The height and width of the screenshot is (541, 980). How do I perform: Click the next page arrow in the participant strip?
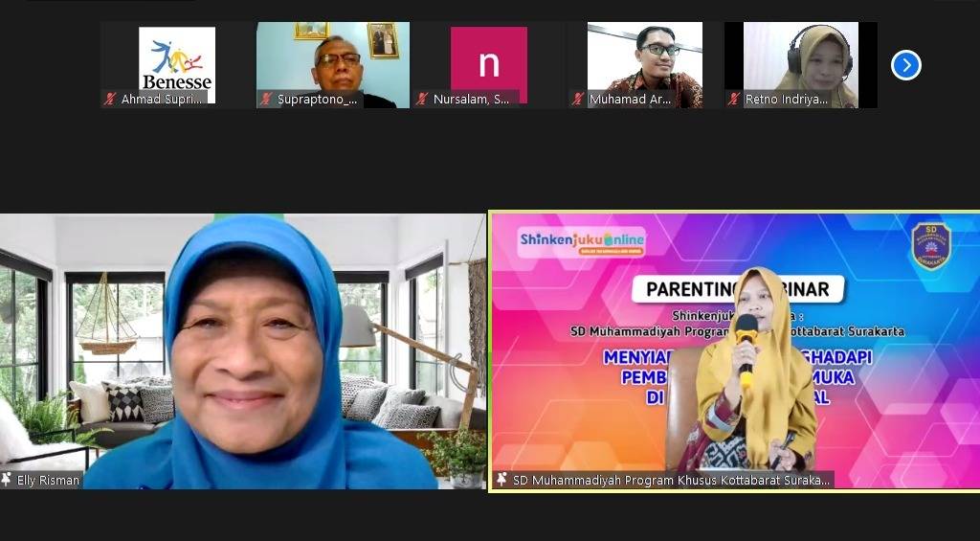(905, 65)
